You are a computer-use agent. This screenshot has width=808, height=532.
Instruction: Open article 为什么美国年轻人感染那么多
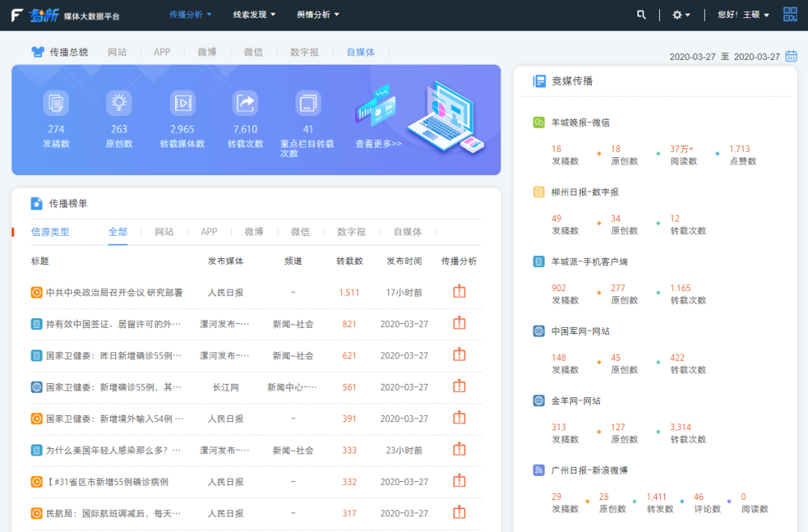tap(113, 450)
